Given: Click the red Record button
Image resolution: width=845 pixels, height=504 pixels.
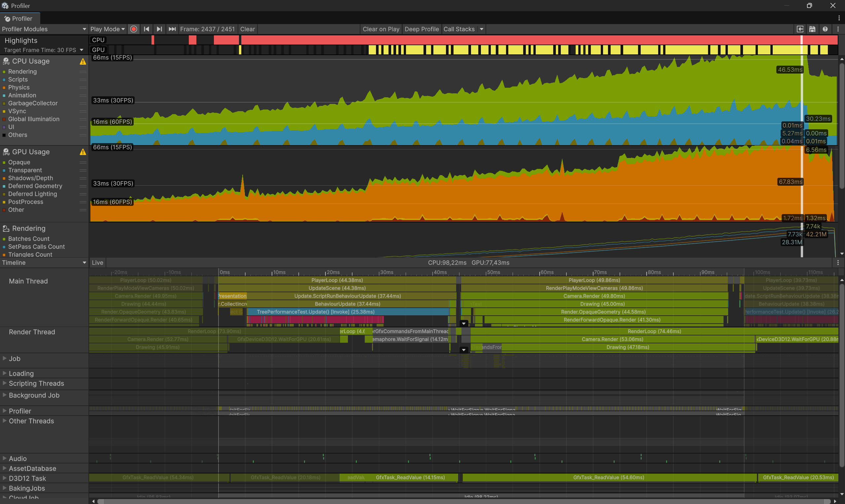Looking at the screenshot, I should click(134, 29).
